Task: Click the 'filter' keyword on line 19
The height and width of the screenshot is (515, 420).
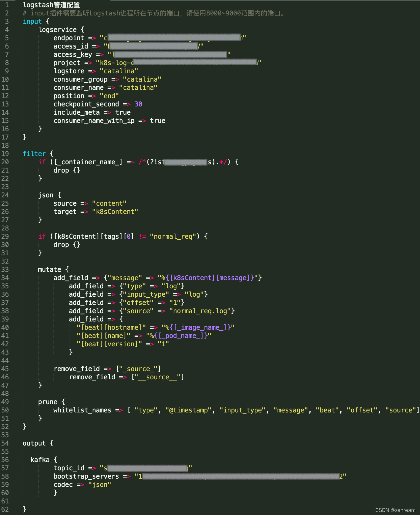Action: point(34,154)
